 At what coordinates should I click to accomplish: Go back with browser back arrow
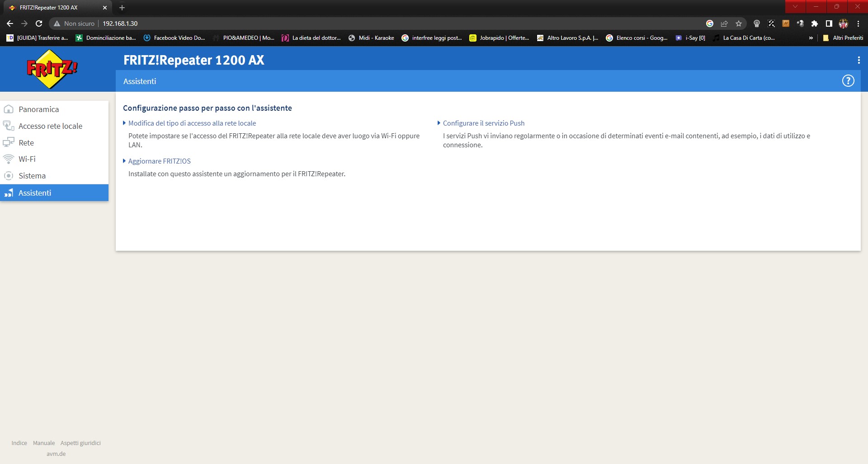10,23
